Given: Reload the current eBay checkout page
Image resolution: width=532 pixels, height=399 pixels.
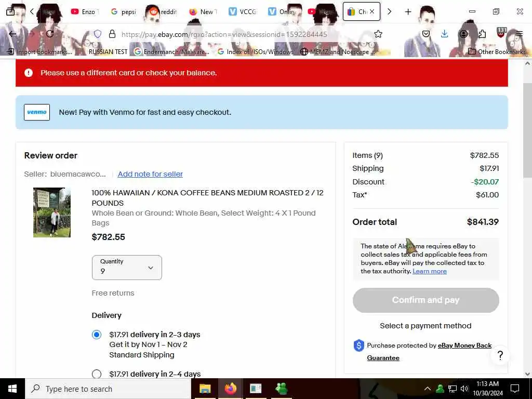Looking at the screenshot, I should [50, 34].
